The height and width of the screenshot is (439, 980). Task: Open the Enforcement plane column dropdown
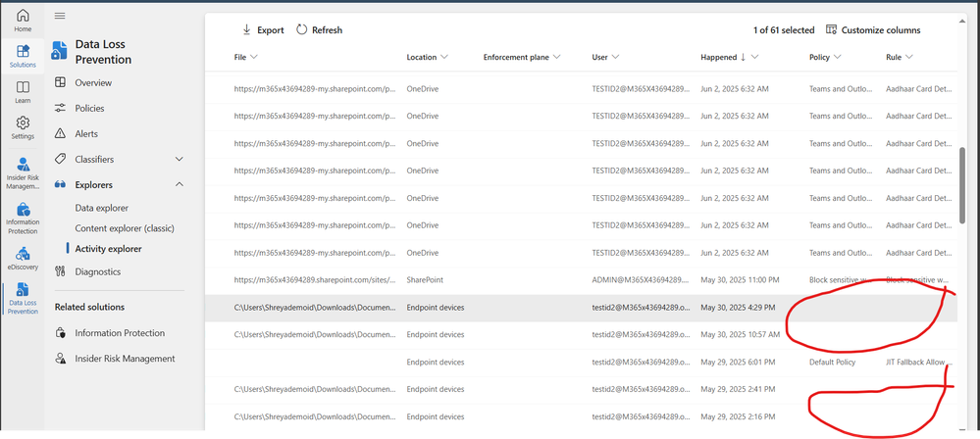[557, 57]
